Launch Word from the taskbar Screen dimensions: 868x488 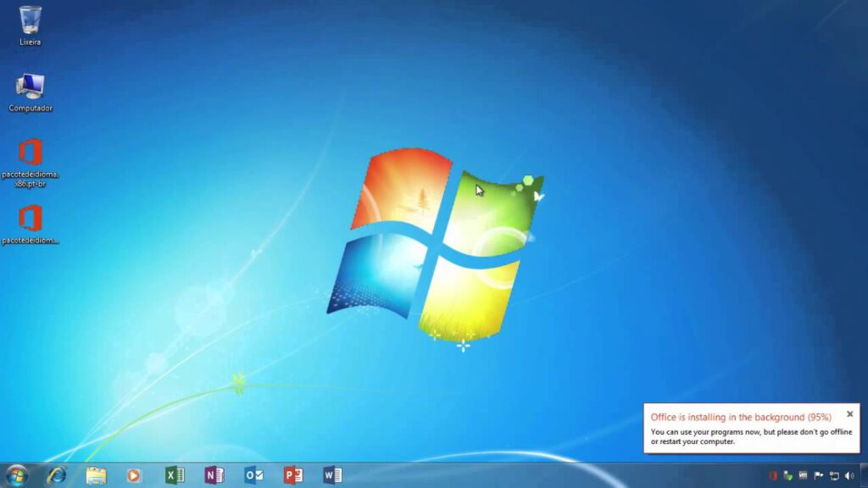(332, 475)
